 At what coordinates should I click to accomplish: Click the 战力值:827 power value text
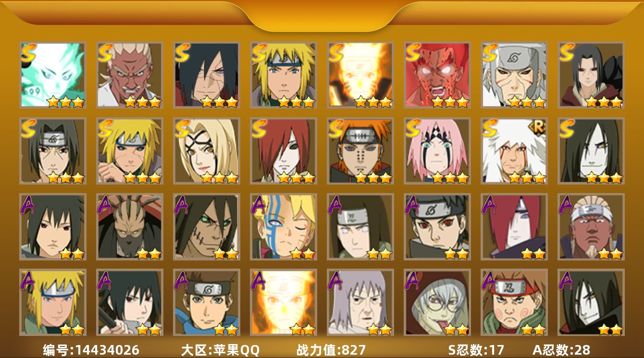click(331, 350)
